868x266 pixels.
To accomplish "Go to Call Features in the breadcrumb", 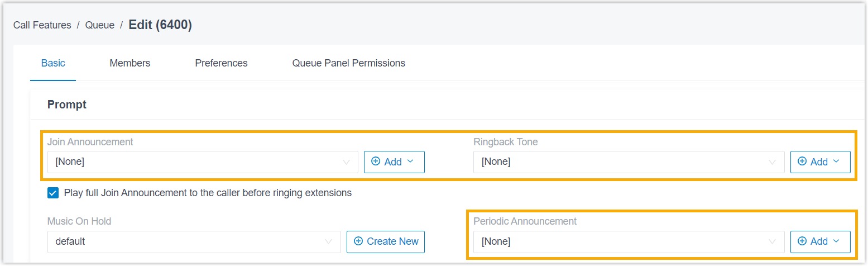I will (x=42, y=25).
